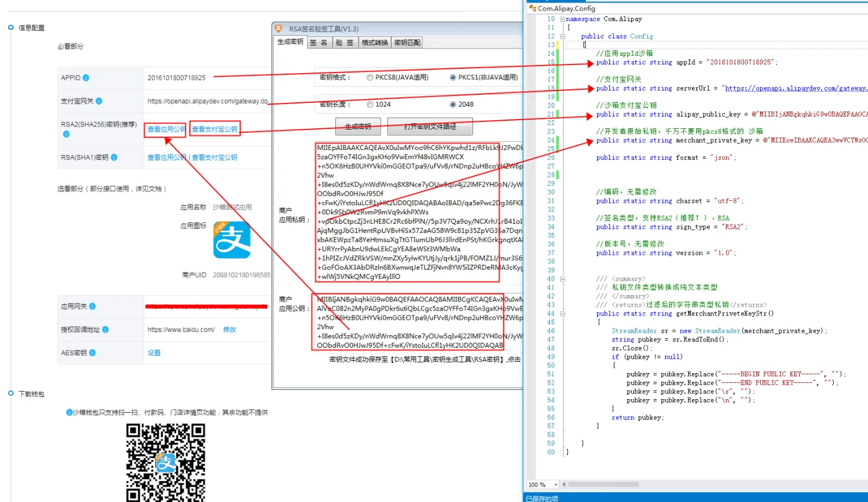Click the info icon beside 授权回调地址
This screenshot has height=502, width=868.
click(105, 330)
